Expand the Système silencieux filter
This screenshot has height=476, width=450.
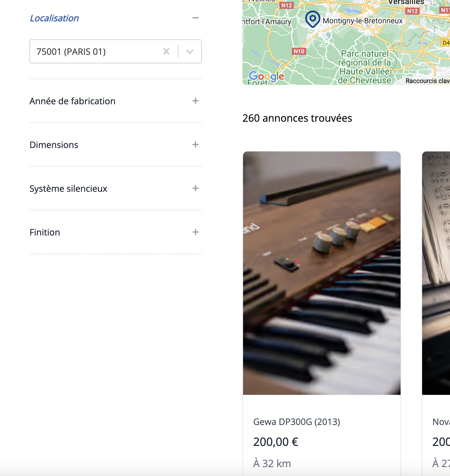click(196, 188)
